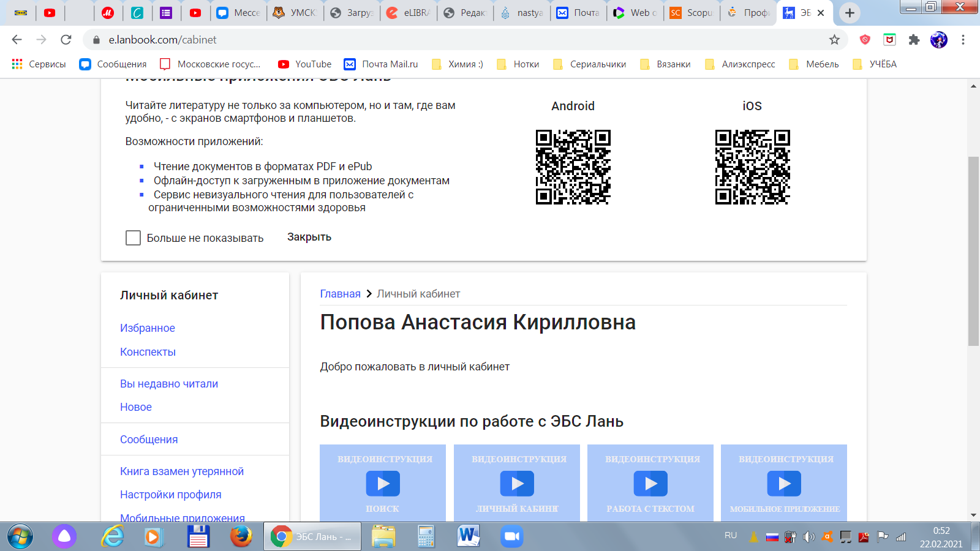Switch to the Messenger tab
Viewport: 980px width, 551px height.
click(238, 13)
